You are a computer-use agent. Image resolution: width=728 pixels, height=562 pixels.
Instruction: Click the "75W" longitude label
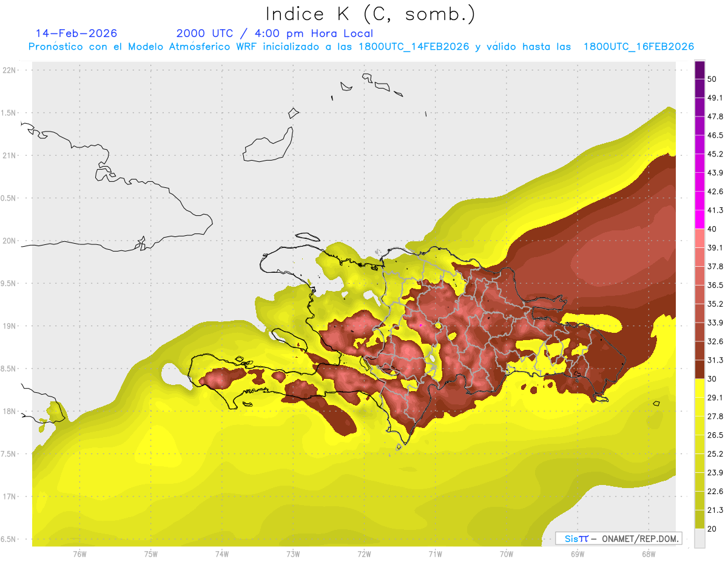[151, 554]
